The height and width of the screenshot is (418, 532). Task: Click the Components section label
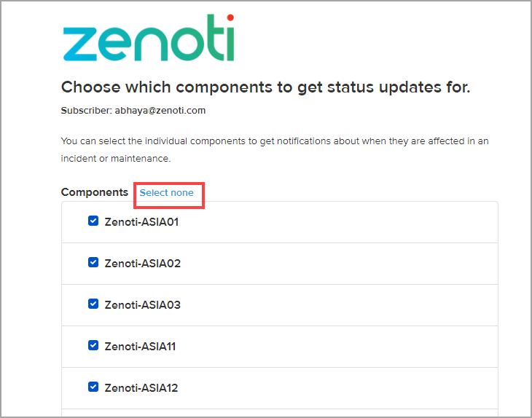(95, 192)
